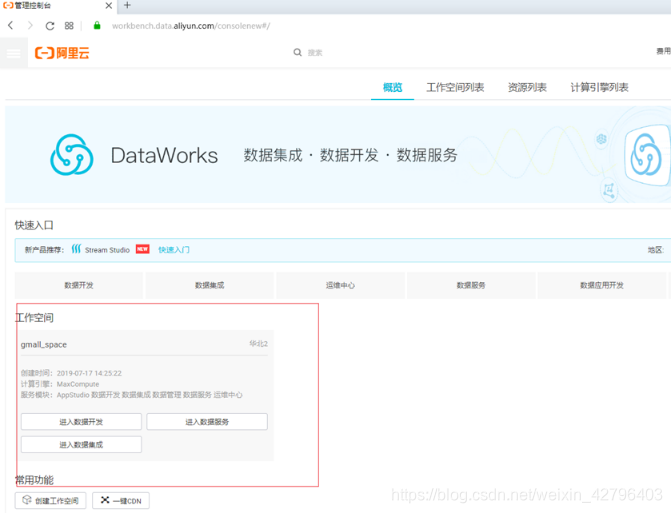Viewport: 672px width, 513px height.
Task: Click the 地区 region selector label
Action: click(656, 250)
